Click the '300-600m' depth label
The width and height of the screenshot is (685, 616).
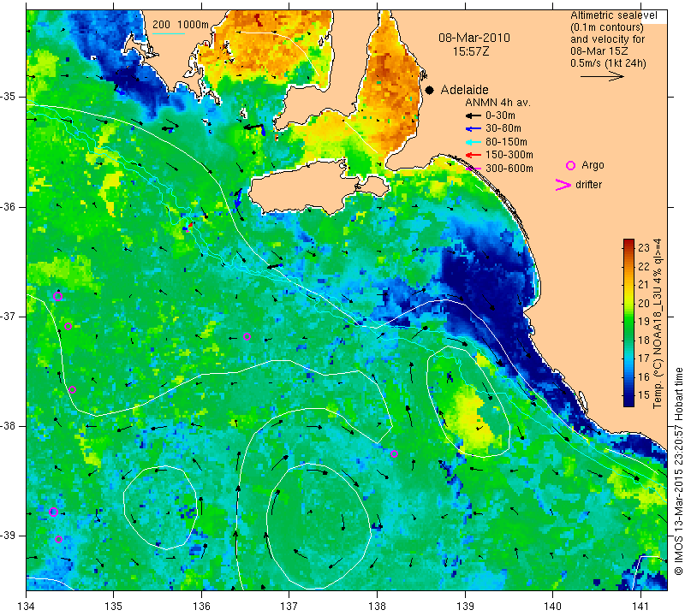tap(509, 168)
